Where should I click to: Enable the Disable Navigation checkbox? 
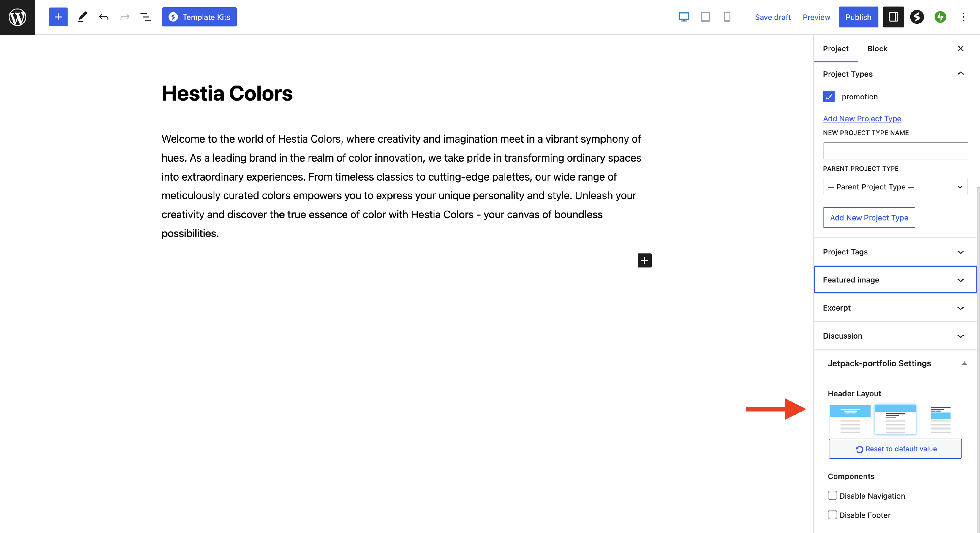click(x=832, y=495)
